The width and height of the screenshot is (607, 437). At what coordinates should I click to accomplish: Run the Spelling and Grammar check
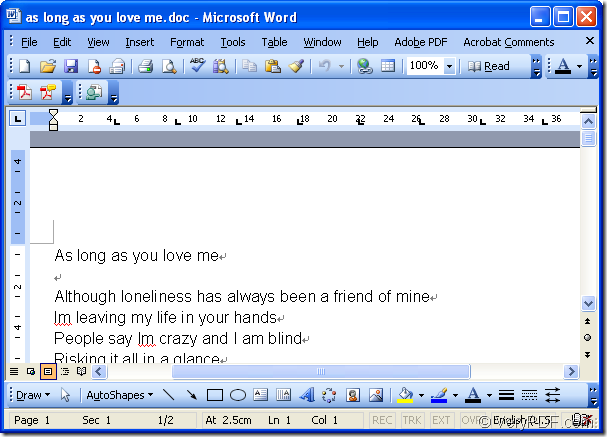(x=197, y=66)
